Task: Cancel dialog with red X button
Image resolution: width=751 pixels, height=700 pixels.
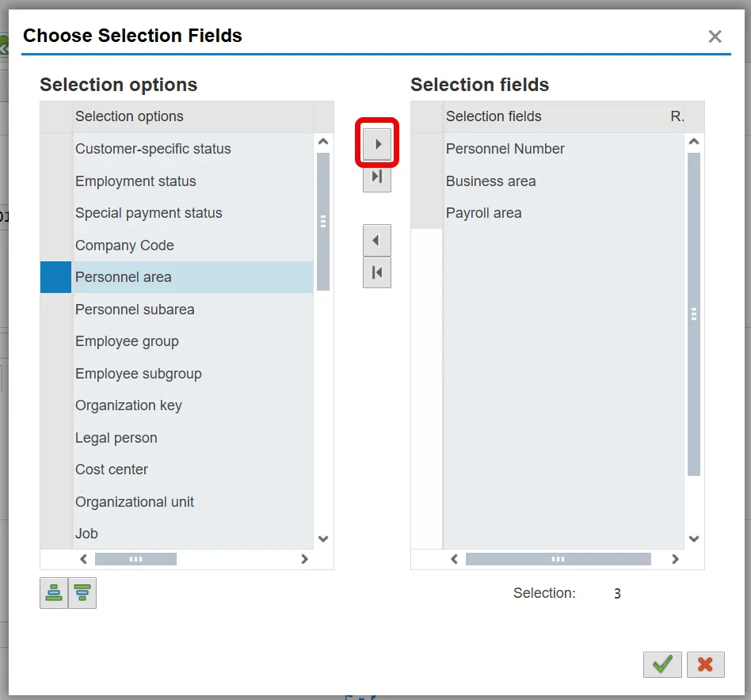Action: (705, 664)
